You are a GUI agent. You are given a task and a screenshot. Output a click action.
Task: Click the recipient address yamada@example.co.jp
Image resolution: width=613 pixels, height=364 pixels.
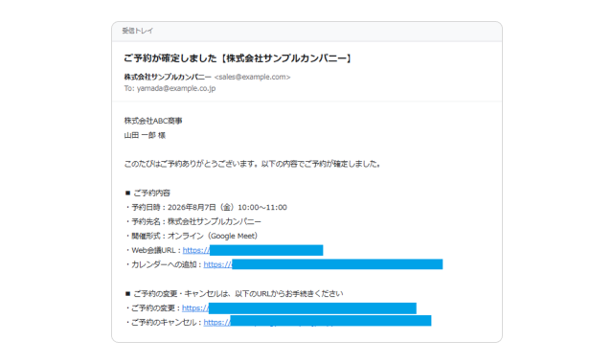(176, 88)
